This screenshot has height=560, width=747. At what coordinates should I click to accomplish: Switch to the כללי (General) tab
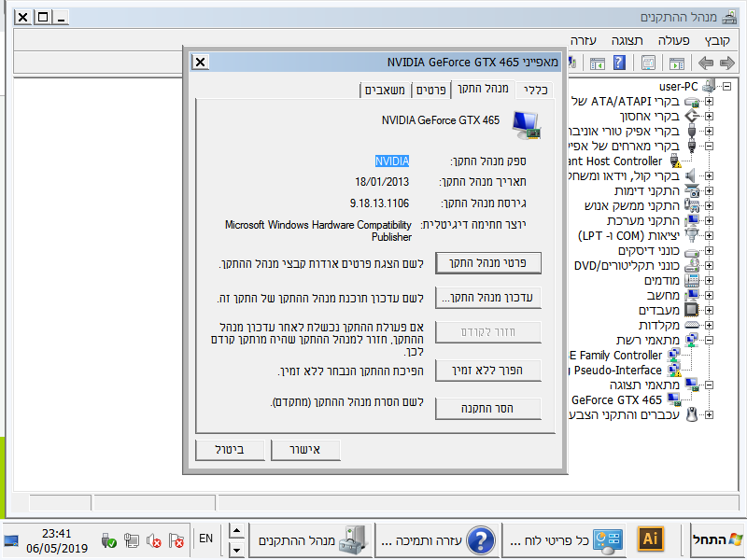(535, 90)
